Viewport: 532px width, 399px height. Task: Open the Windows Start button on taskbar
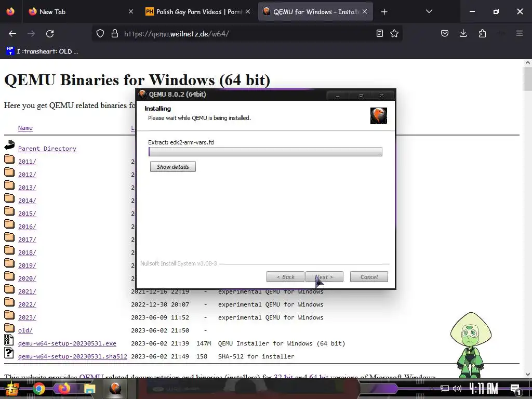pos(12,389)
